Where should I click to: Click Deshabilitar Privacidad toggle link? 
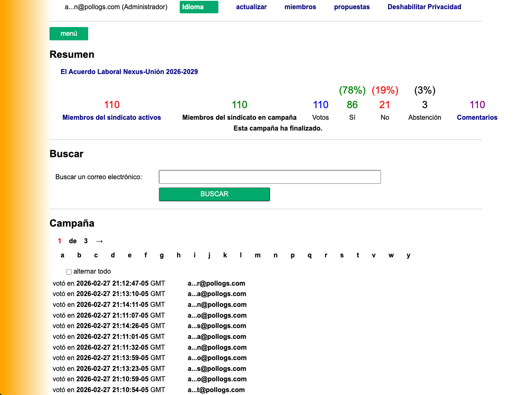pyautogui.click(x=424, y=7)
